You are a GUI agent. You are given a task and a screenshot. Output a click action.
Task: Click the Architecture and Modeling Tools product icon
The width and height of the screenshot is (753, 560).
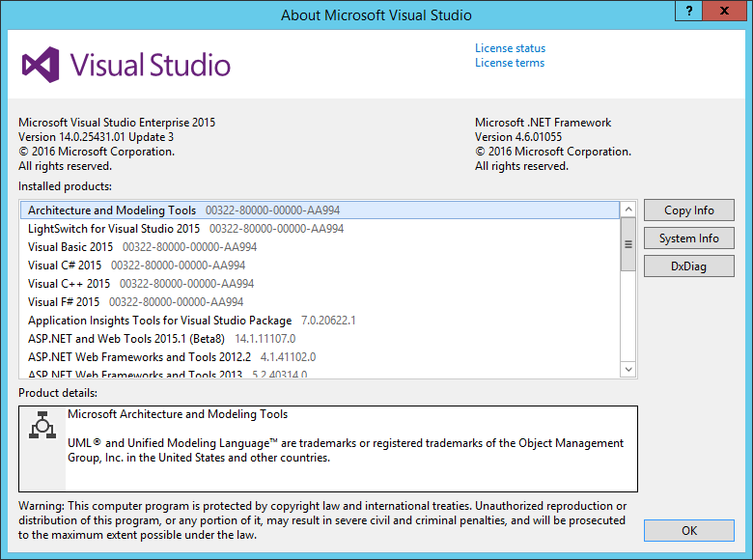point(42,425)
